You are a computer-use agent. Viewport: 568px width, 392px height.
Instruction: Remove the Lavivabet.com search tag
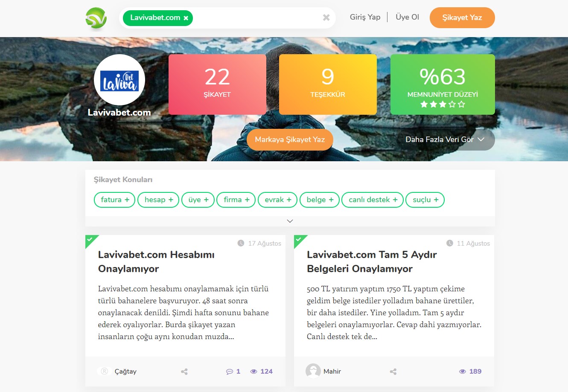tap(186, 18)
